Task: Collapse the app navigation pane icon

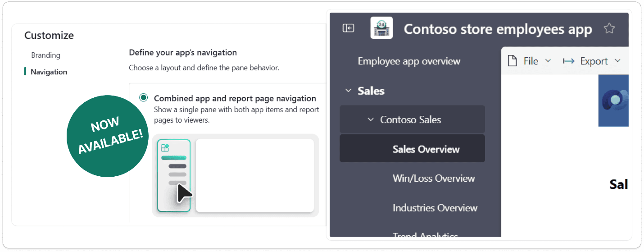Action: coord(348,28)
